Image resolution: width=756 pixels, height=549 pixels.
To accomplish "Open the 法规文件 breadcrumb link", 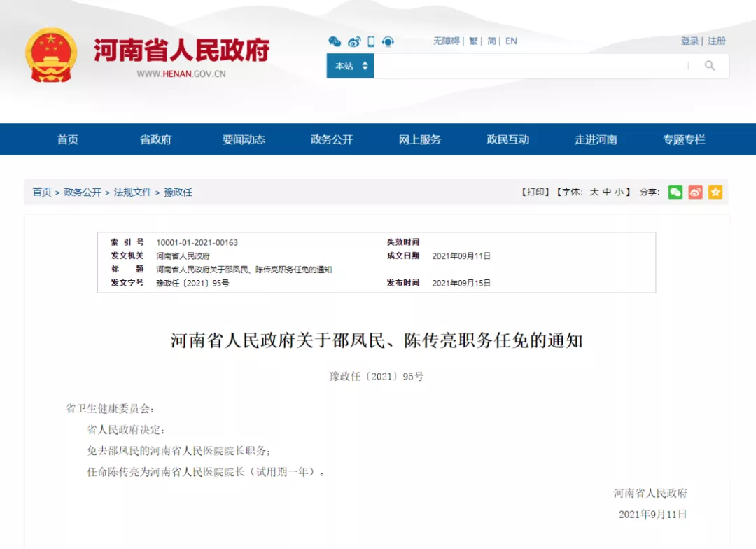I will 133,192.
